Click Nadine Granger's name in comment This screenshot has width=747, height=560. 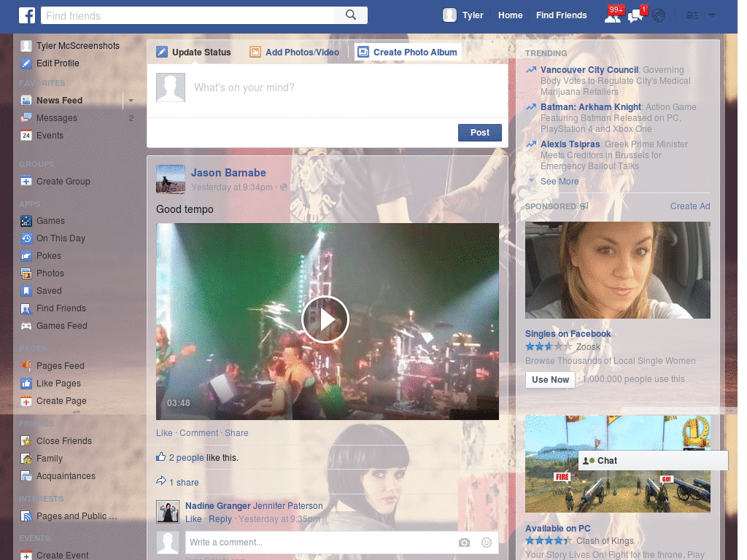pyautogui.click(x=217, y=506)
